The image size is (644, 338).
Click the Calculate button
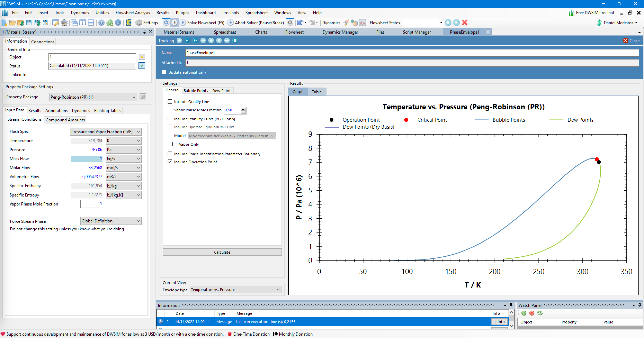click(222, 252)
